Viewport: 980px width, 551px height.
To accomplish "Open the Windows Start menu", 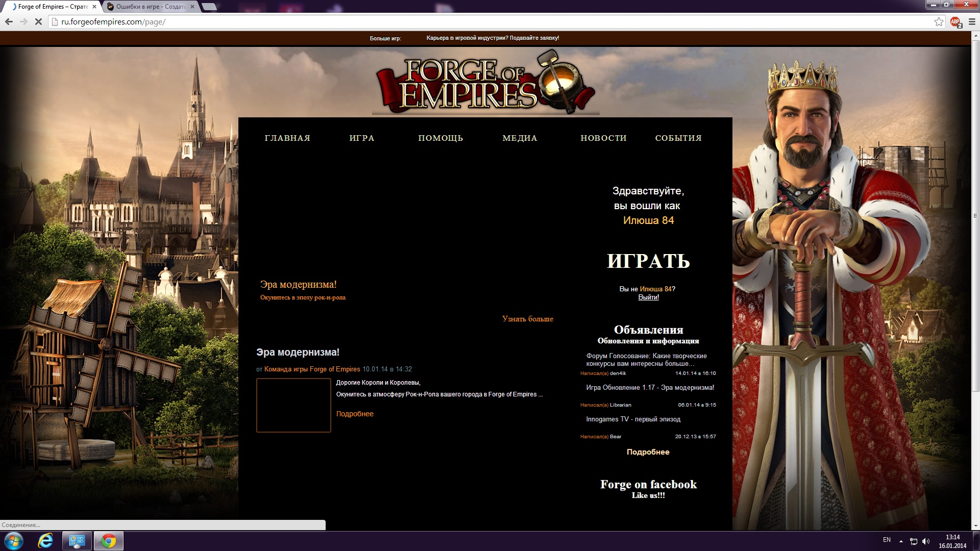I will (14, 541).
